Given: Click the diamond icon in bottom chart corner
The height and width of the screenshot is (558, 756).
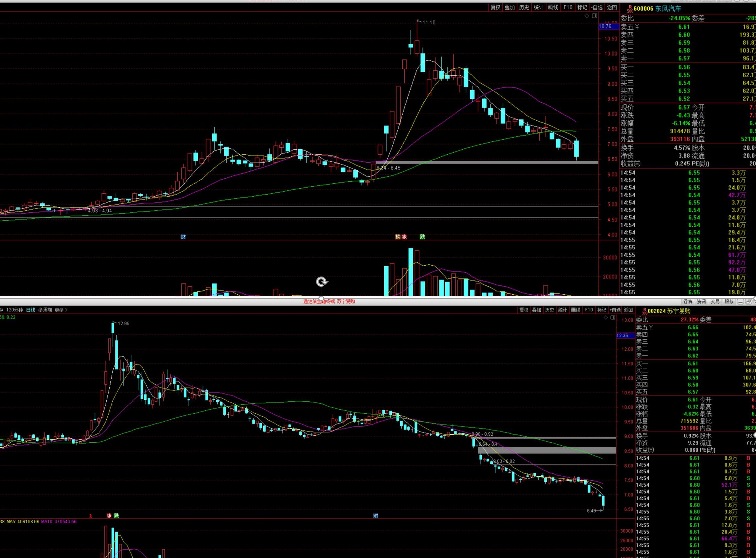Looking at the screenshot, I should coord(605,317).
